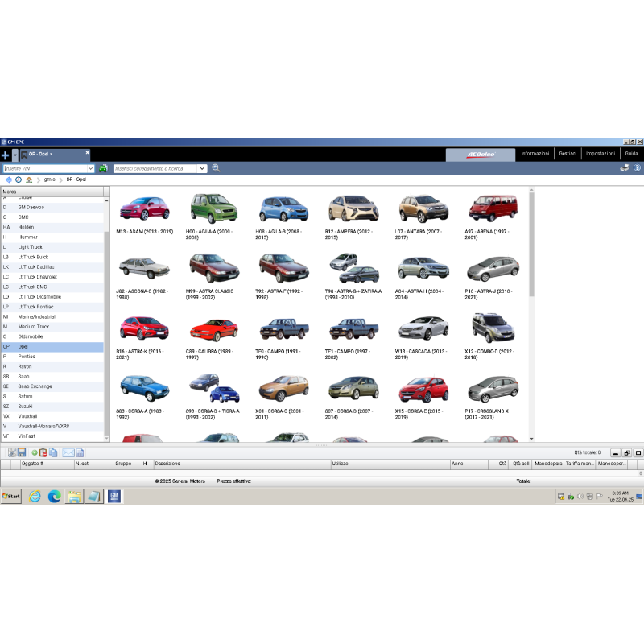Screen dimensions: 644x644
Task: Open Microsoft Edge from the taskbar
Action: (54, 497)
